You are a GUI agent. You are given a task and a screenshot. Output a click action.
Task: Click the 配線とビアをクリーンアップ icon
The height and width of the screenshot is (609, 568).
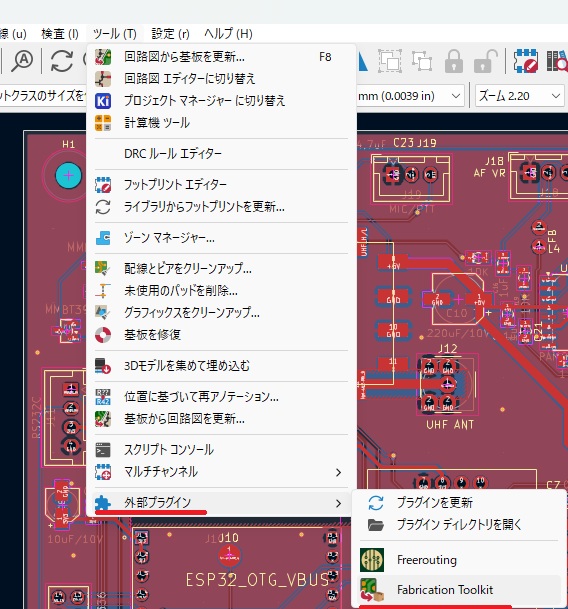pos(103,268)
